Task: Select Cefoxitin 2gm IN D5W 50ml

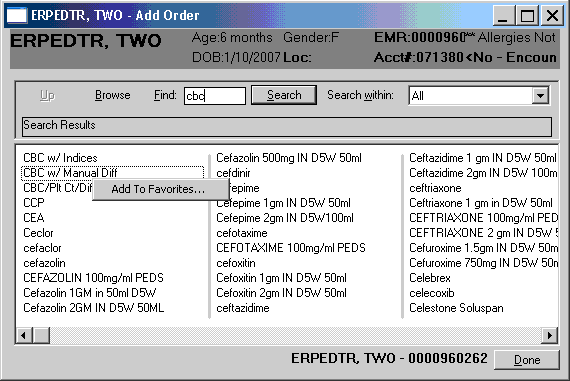Action: coord(281,293)
